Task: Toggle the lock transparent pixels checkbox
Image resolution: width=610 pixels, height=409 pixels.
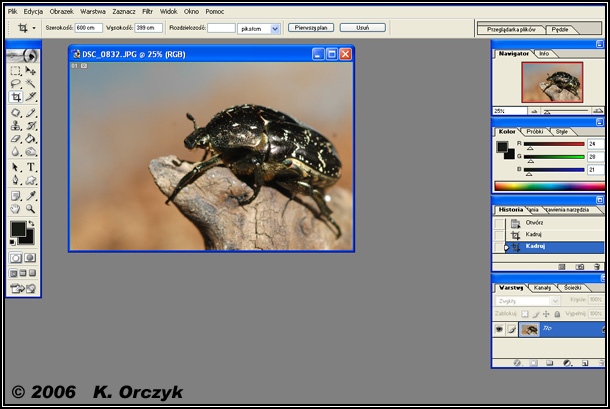Action: point(525,313)
